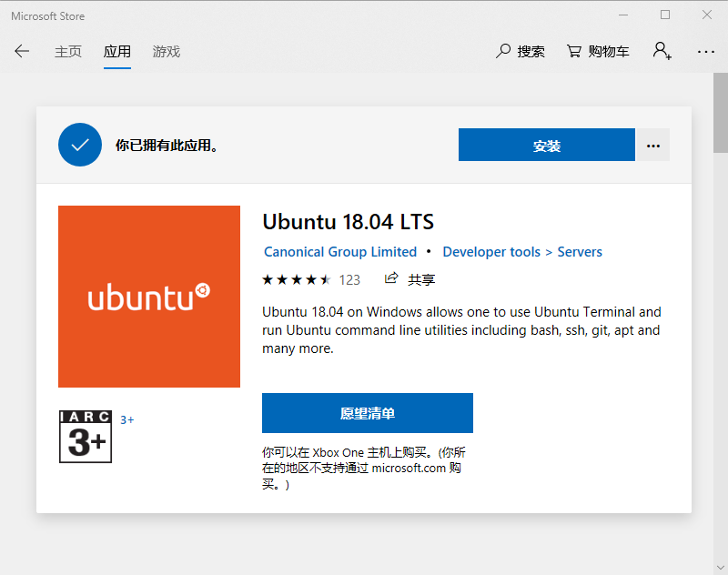
Task: Click the Xbox One purchase notice
Action: pyautogui.click(x=363, y=468)
